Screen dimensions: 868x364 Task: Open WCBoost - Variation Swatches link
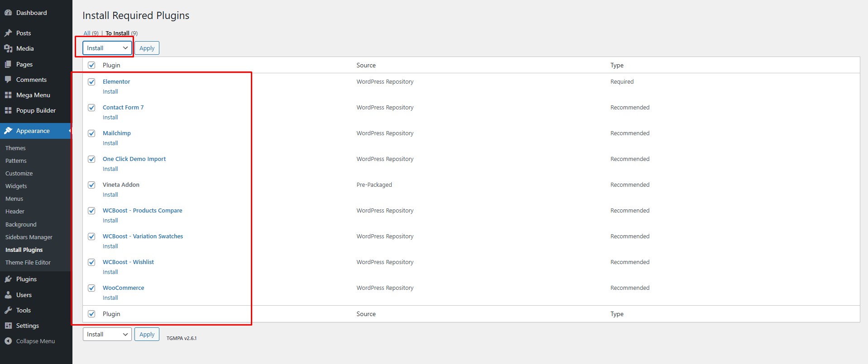143,236
